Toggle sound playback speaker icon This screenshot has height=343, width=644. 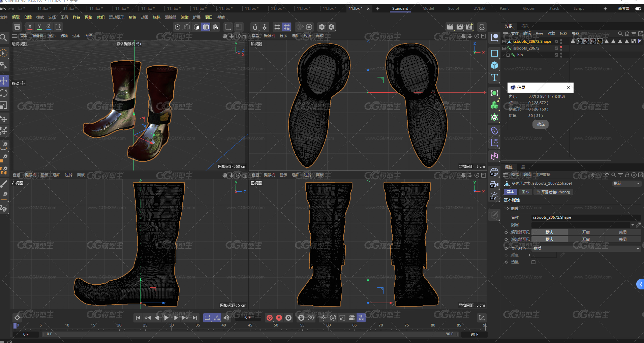(x=226, y=318)
